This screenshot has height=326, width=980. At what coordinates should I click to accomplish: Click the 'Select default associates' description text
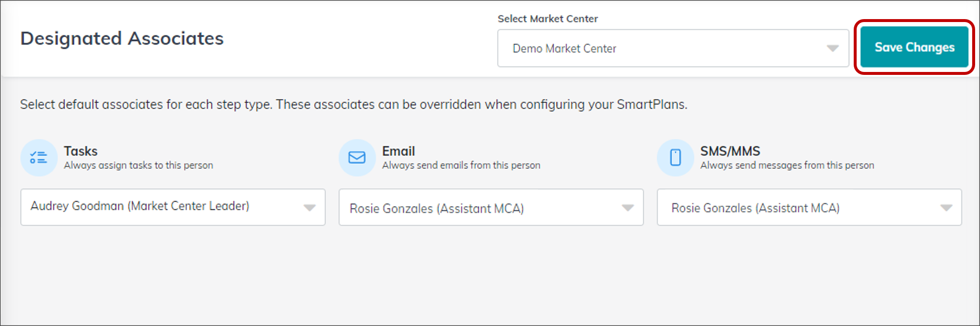[353, 104]
